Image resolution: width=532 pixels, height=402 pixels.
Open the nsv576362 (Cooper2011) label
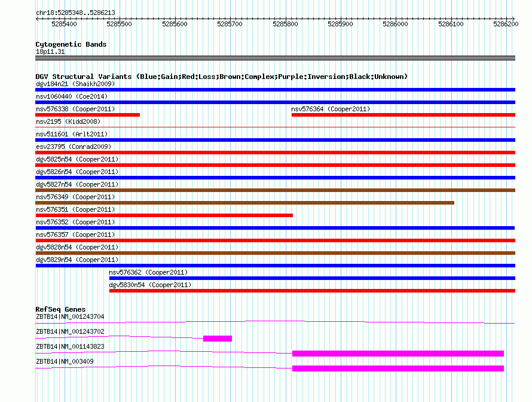148,272
